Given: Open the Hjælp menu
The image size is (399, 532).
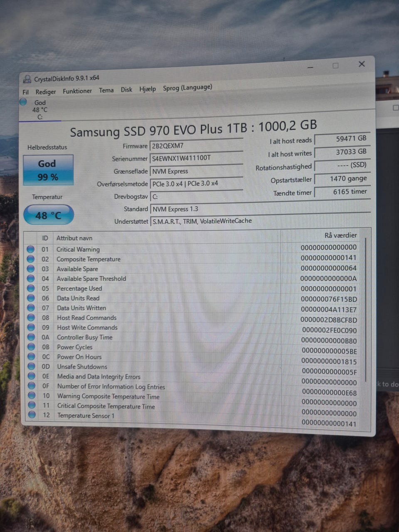Looking at the screenshot, I should point(148,89).
